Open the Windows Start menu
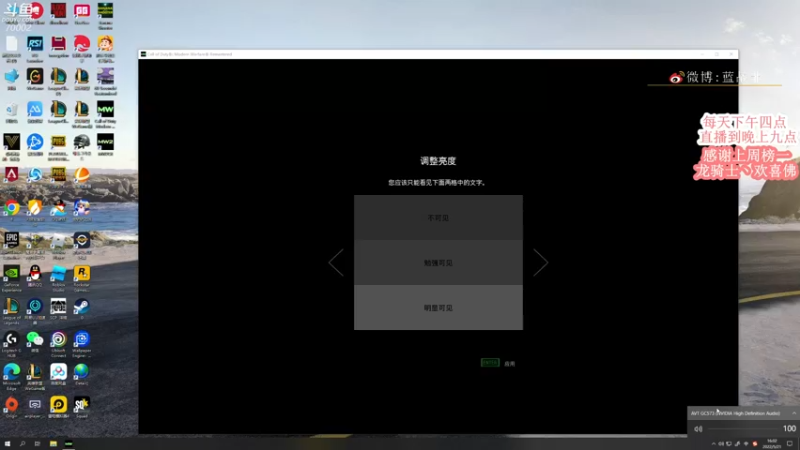800x450 pixels. point(7,444)
